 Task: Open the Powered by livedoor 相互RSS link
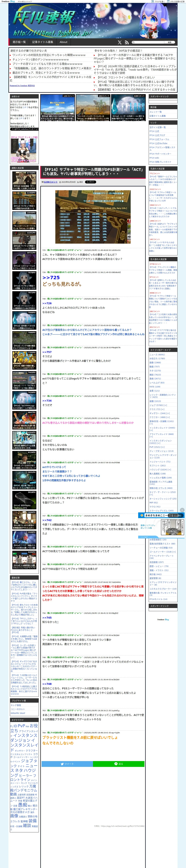(x=22, y=86)
